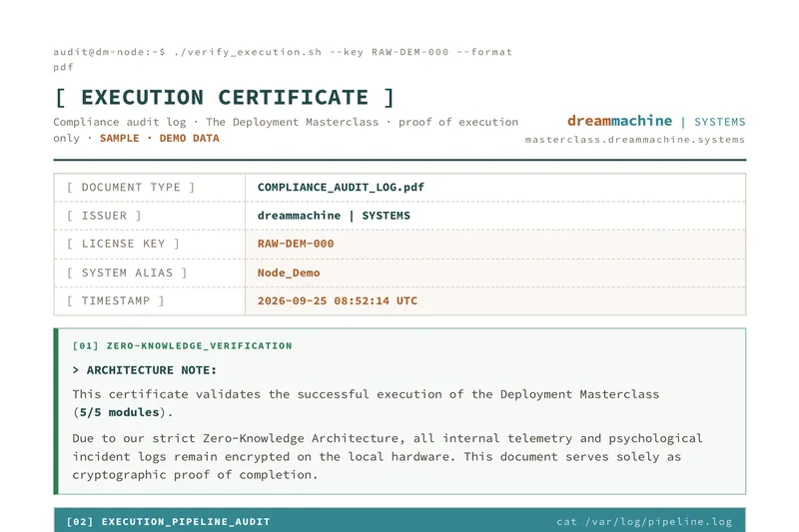Select the issuer value dreammachine | SYSTEMS
The height and width of the screenshot is (532, 799).
[334, 216]
